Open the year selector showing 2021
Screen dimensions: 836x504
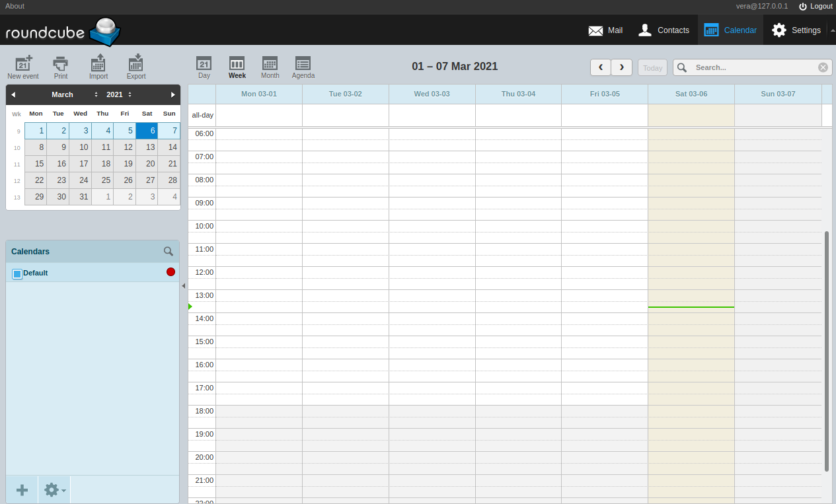120,94
